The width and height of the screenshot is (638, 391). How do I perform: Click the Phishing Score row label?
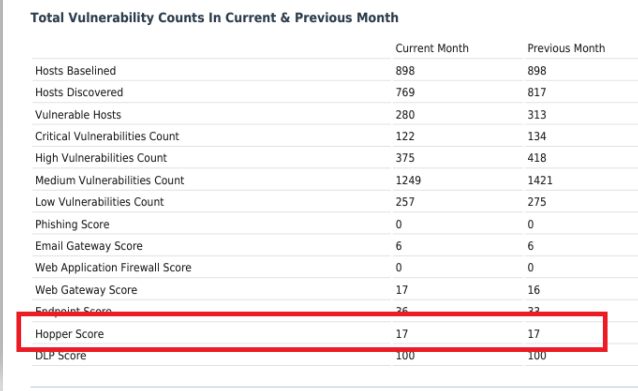72,224
